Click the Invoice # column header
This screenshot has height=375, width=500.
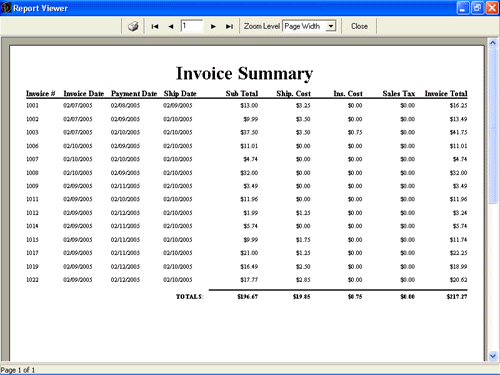tap(41, 94)
